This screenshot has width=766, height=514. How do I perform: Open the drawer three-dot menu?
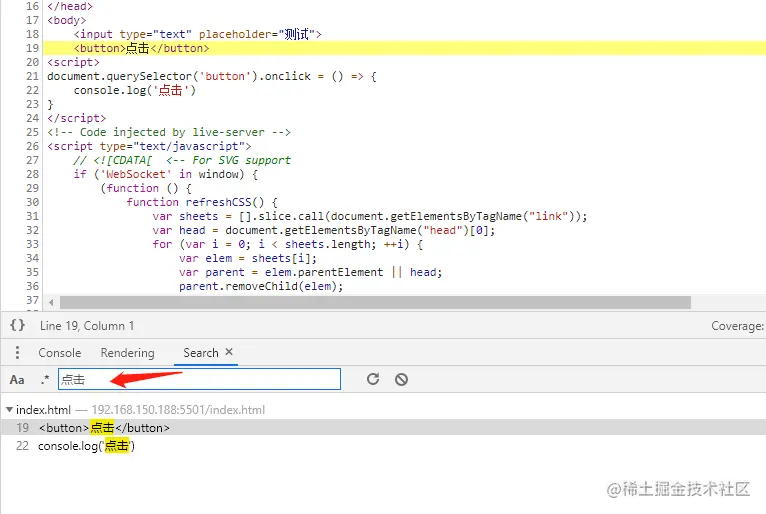click(x=17, y=352)
